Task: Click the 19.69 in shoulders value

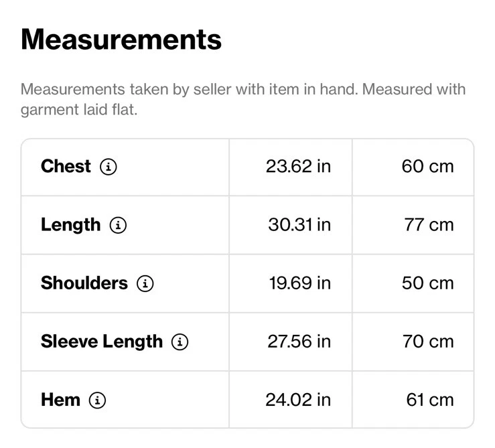Action: tap(299, 283)
